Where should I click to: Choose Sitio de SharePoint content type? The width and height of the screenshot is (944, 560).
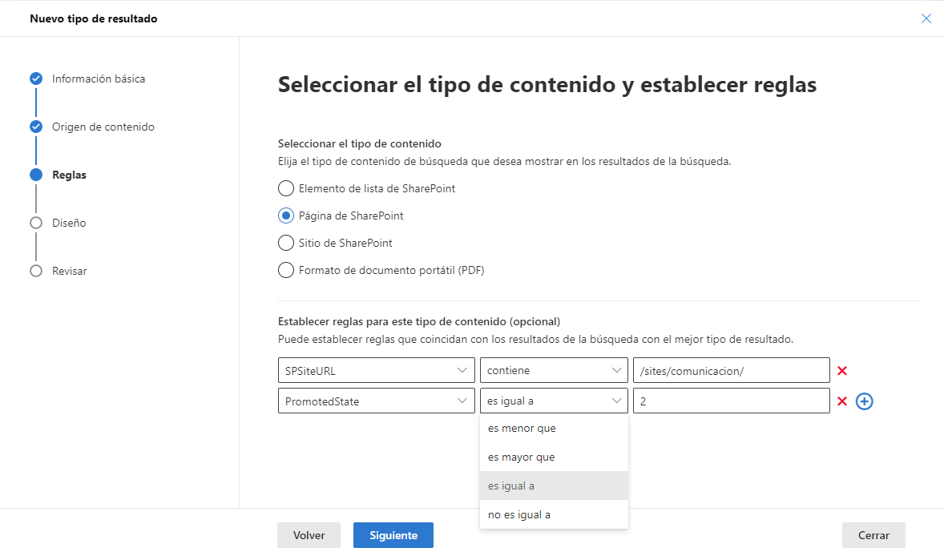(286, 243)
